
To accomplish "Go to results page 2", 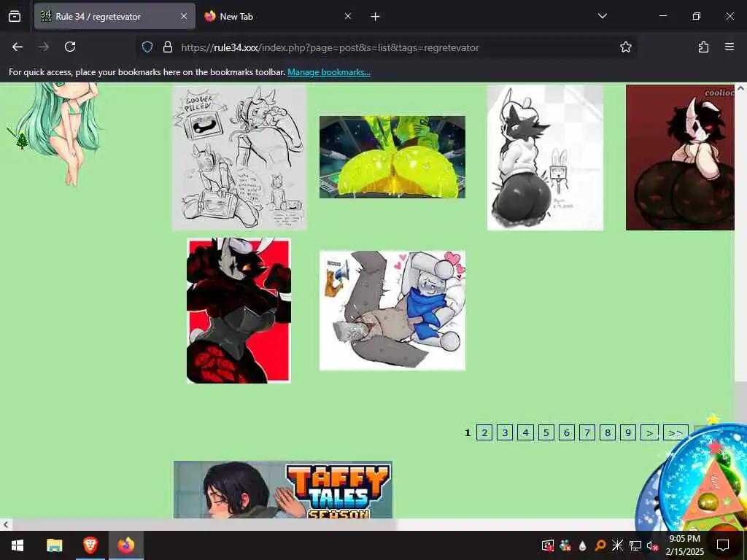I will coord(484,432).
